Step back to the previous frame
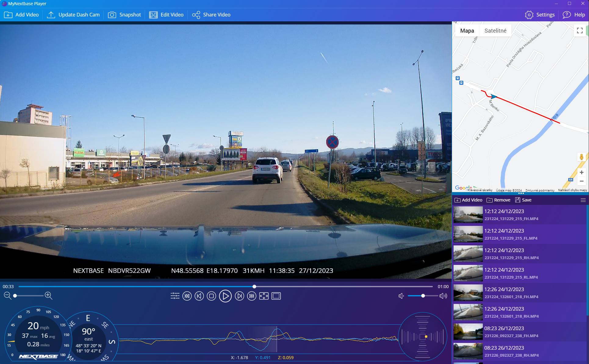 click(x=199, y=296)
